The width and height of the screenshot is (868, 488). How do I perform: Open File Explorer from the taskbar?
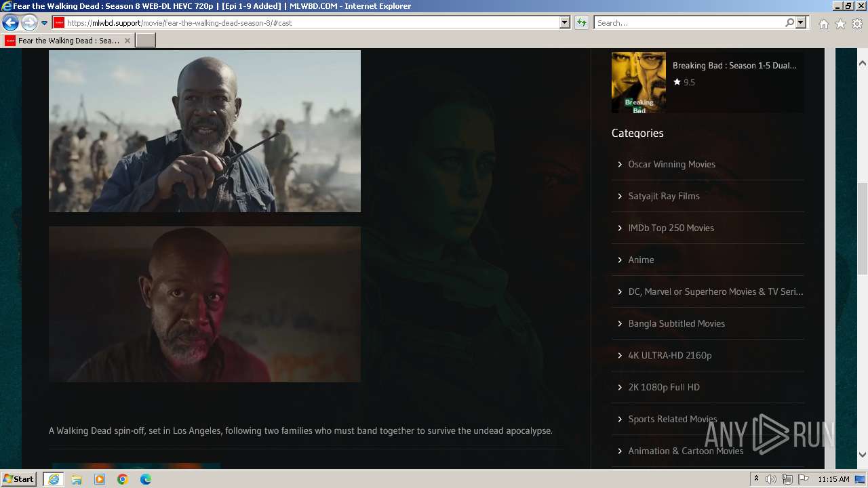[77, 479]
